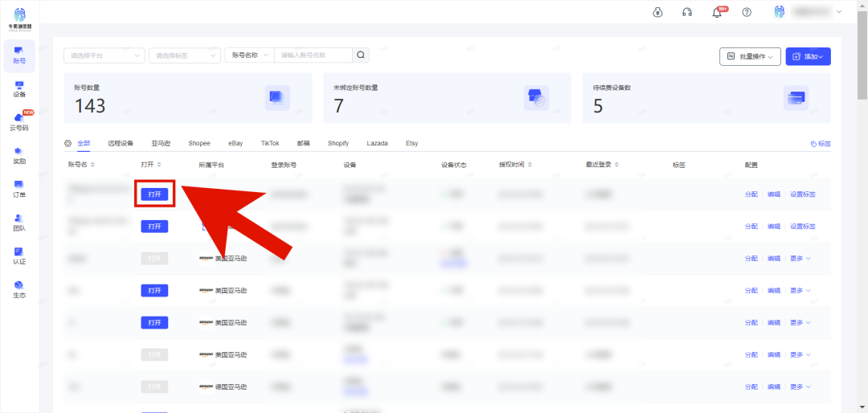Open the 账号名称 search type dropdown

pos(249,55)
